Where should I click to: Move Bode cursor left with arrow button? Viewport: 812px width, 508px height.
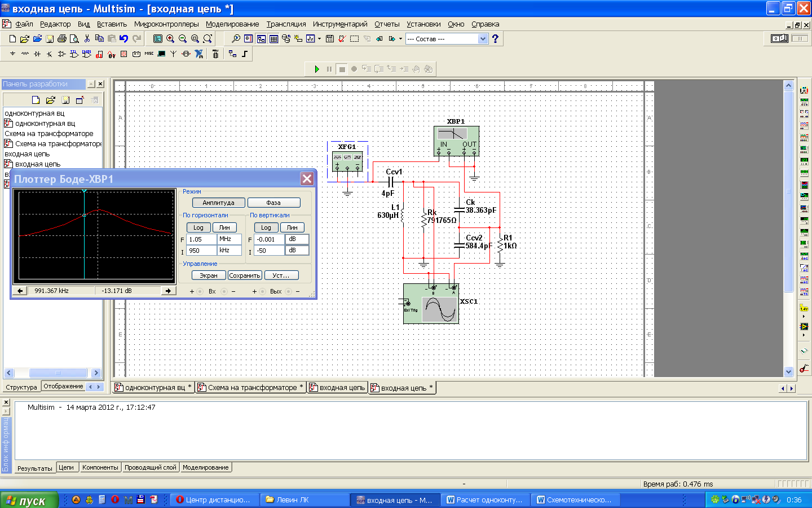coord(20,291)
